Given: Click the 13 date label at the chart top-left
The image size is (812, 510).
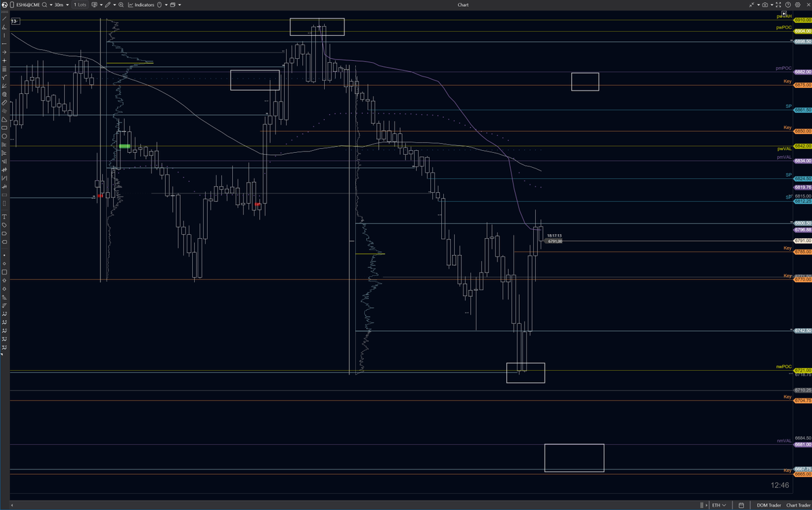Looking at the screenshot, I should (x=16, y=22).
